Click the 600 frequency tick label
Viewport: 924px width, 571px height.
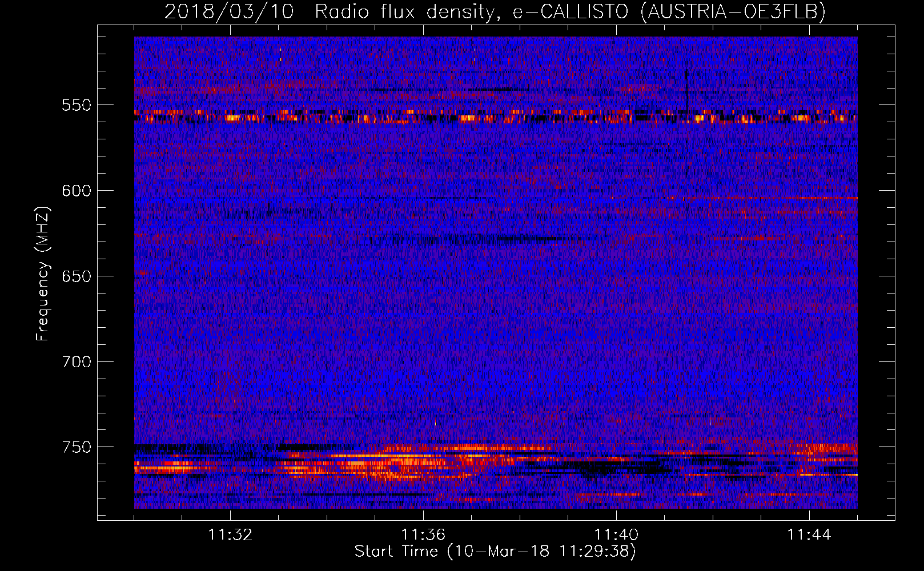(x=77, y=191)
